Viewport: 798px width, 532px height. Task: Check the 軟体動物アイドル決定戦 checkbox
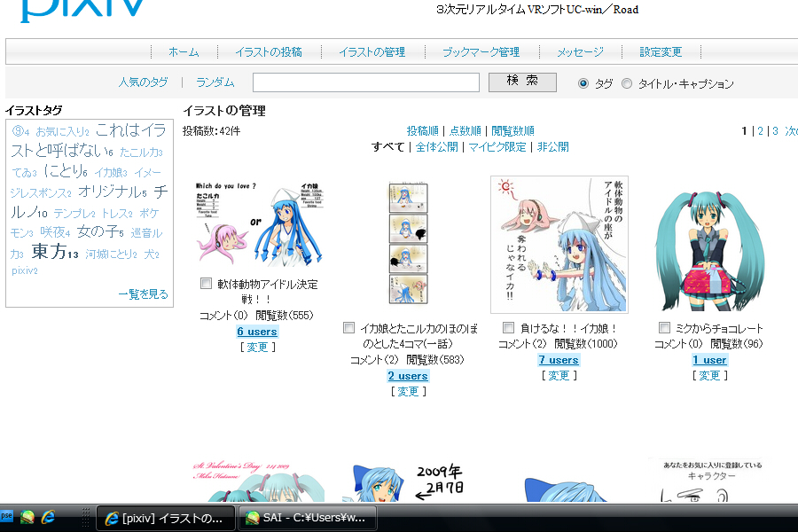pos(206,283)
